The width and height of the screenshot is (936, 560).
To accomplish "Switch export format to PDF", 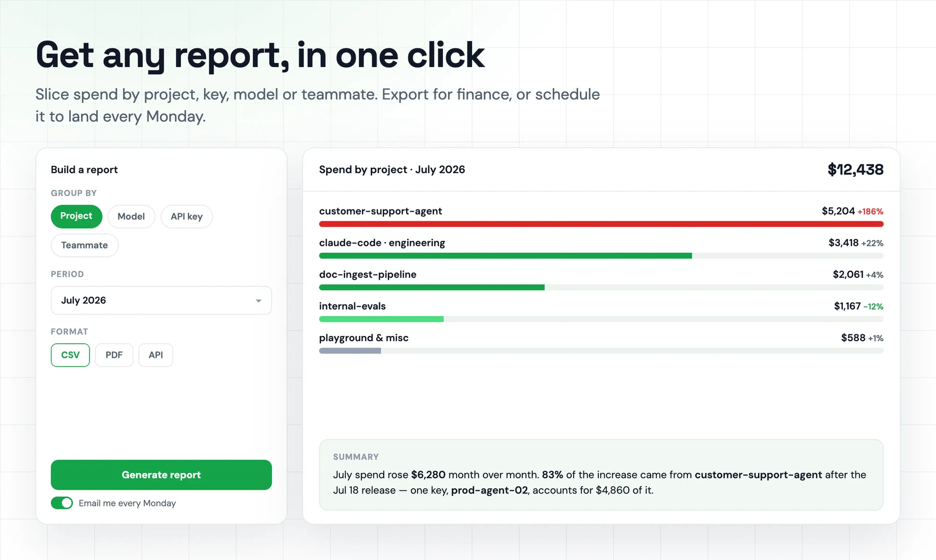I will (x=114, y=355).
